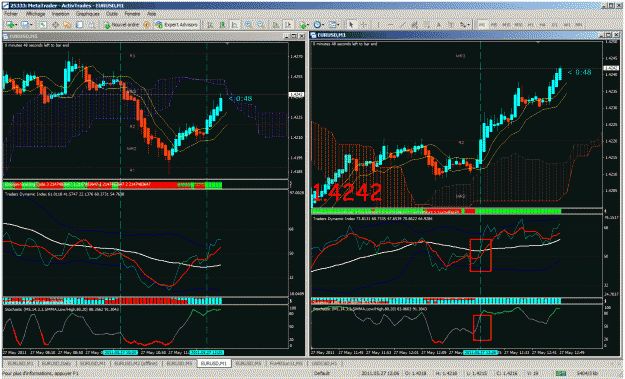Select the text label tool
The image size is (625, 379).
click(x=451, y=25)
